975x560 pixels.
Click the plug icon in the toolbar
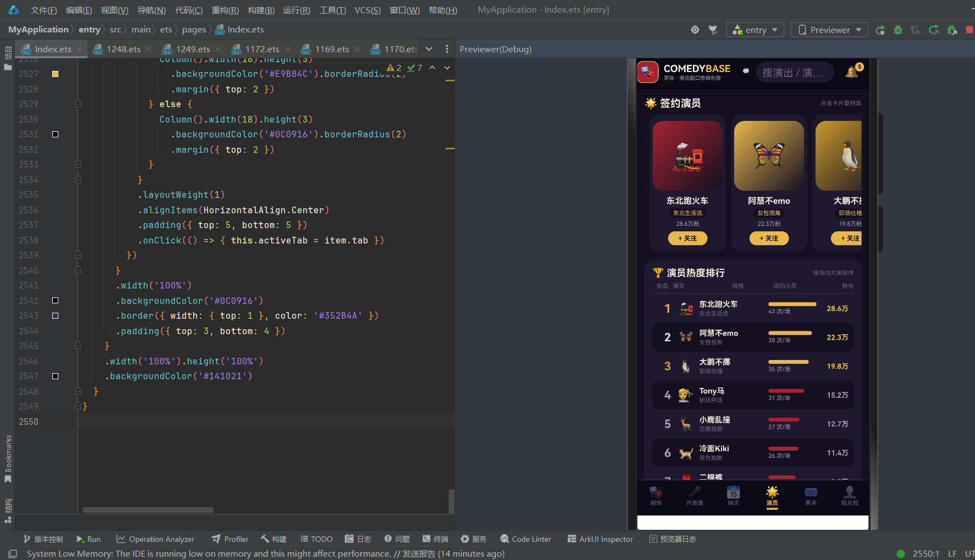click(713, 30)
